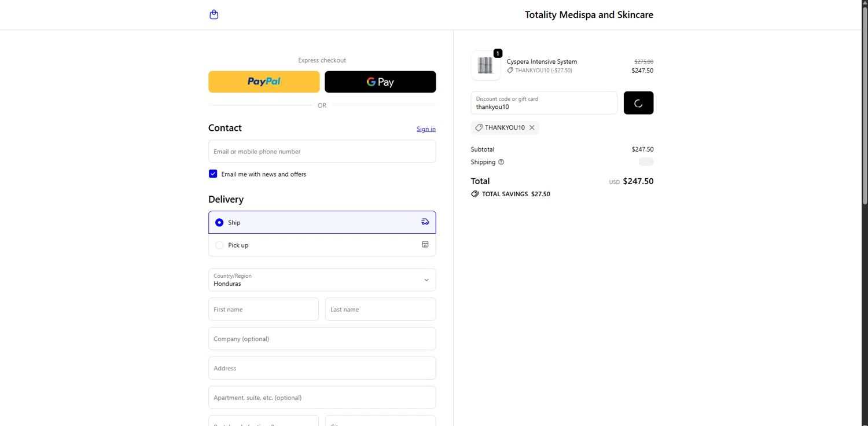Image resolution: width=868 pixels, height=426 pixels.
Task: Focus the Address field
Action: point(322,368)
